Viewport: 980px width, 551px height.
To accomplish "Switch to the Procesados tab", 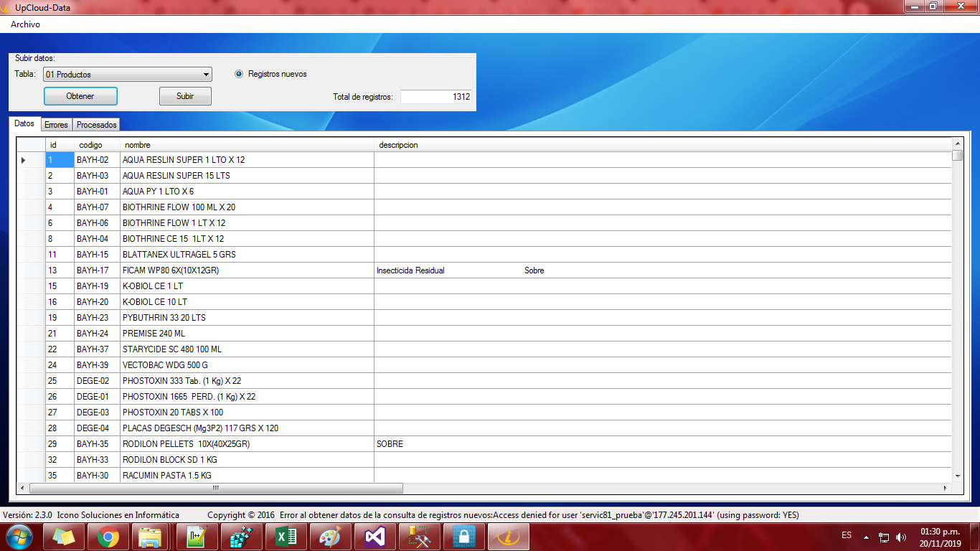I will tap(97, 125).
